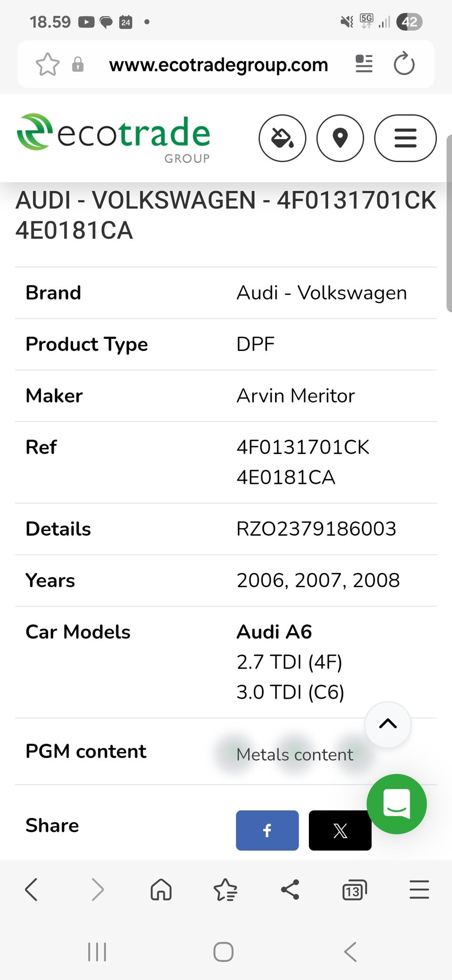The image size is (452, 980).
Task: Share the product on X
Action: coord(340,830)
